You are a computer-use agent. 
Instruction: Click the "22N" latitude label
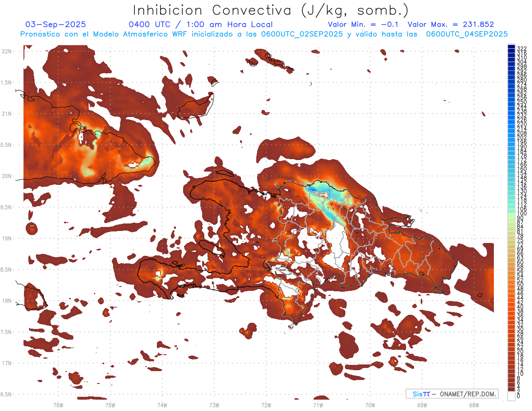(x=6, y=51)
